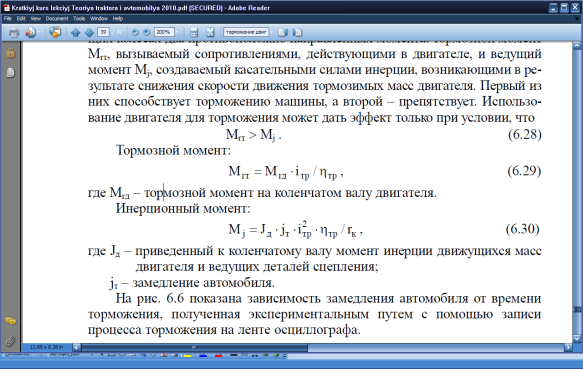Click the vertical scrollbar thumb
The height and width of the screenshot is (369, 583).
577,309
